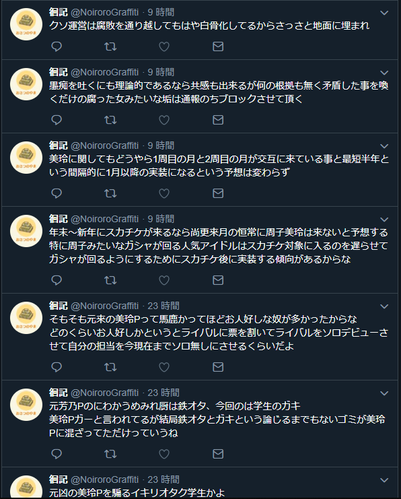Retweet the tweet about 罵痴を吐く
This screenshot has width=401, height=499.
coord(110,120)
